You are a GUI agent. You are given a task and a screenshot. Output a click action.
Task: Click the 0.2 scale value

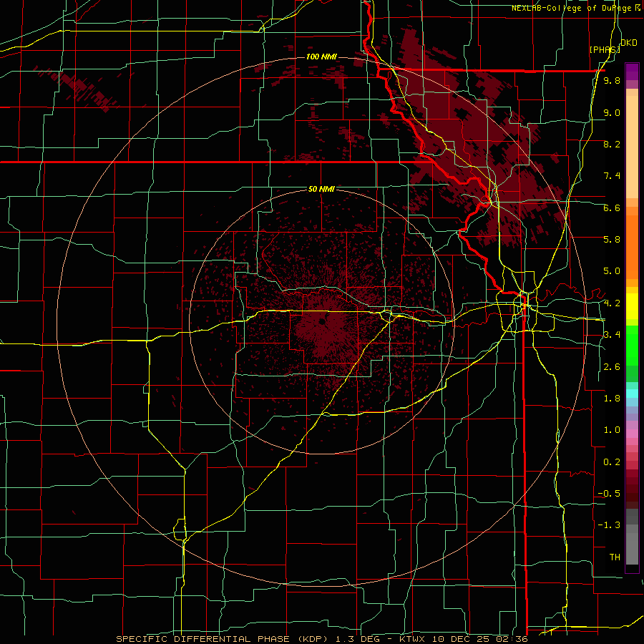(612, 462)
